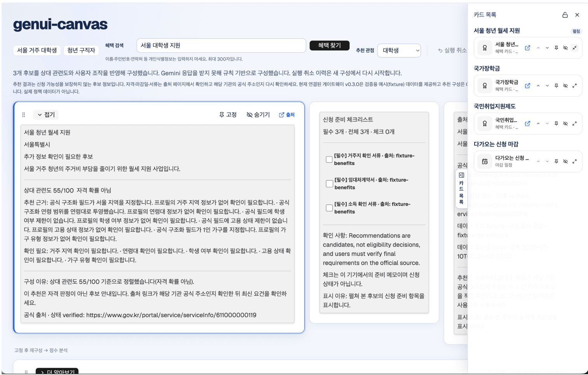Open the 출처 source link on the main card

[287, 115]
